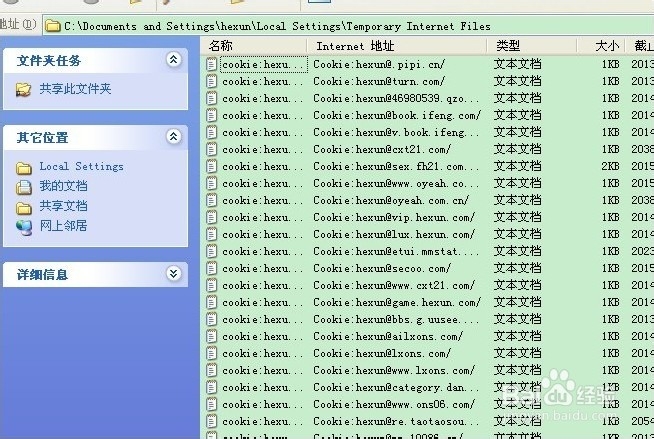Sort by the 大小 column header
Image resolution: width=654 pixels, height=439 pixels.
(601, 46)
